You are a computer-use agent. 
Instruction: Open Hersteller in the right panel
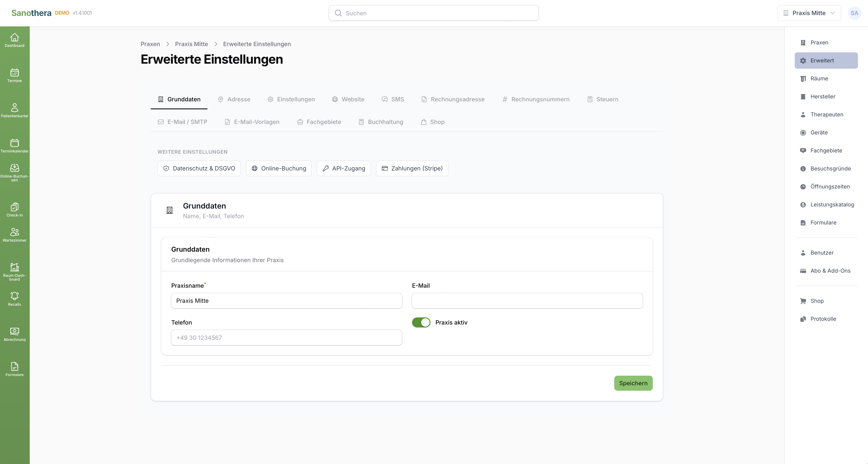[826, 96]
